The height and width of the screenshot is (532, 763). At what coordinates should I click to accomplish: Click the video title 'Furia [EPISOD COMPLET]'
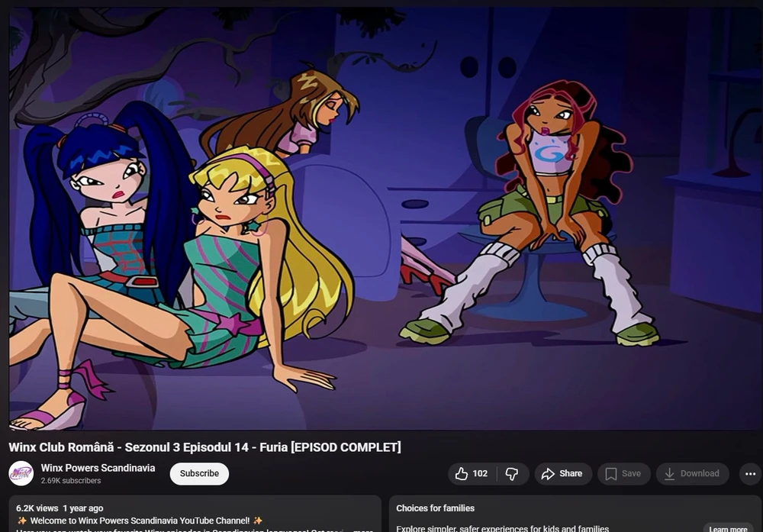[330, 447]
